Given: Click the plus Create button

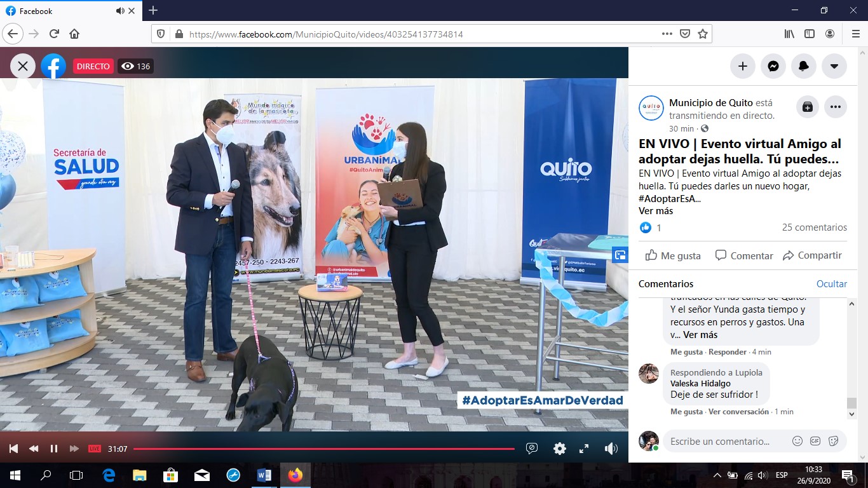Looking at the screenshot, I should click(x=742, y=66).
